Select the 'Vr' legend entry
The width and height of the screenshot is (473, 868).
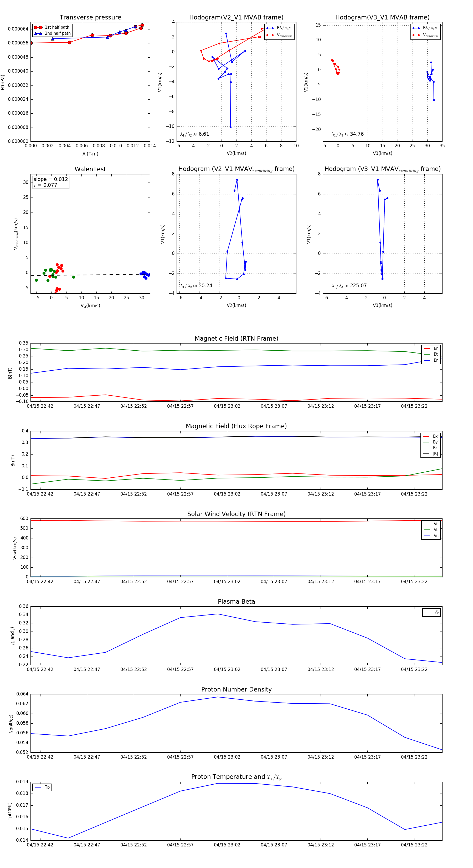point(431,524)
